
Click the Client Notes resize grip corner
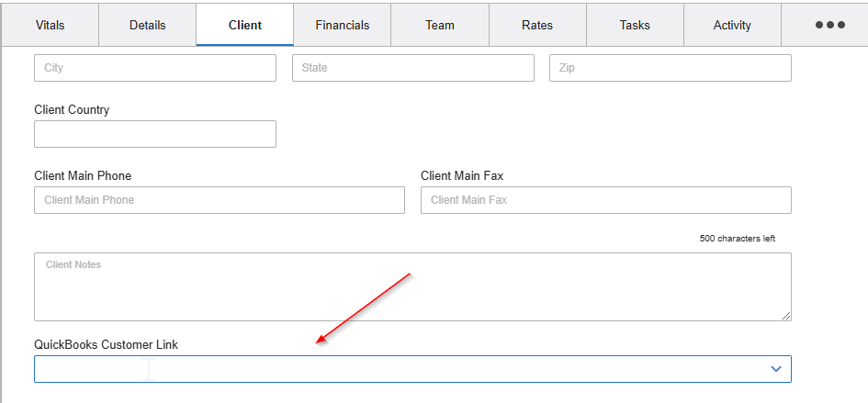click(786, 316)
